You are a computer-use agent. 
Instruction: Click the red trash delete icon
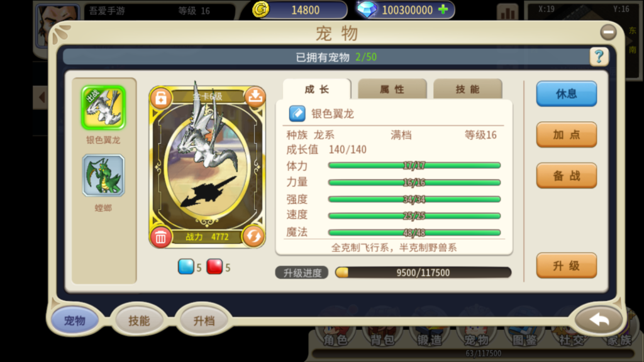(x=160, y=237)
